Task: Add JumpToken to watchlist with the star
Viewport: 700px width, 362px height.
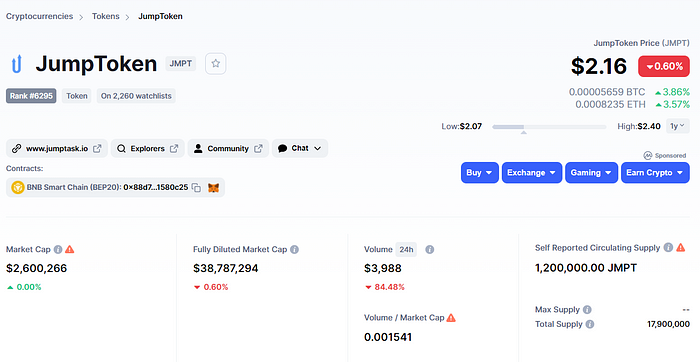Action: pyautogui.click(x=216, y=64)
